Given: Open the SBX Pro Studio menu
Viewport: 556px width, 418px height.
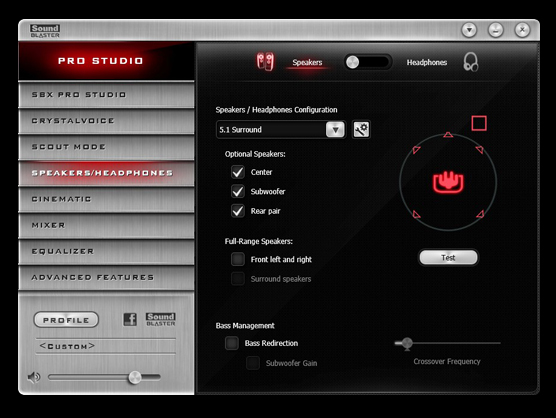Looking at the screenshot, I should point(106,95).
